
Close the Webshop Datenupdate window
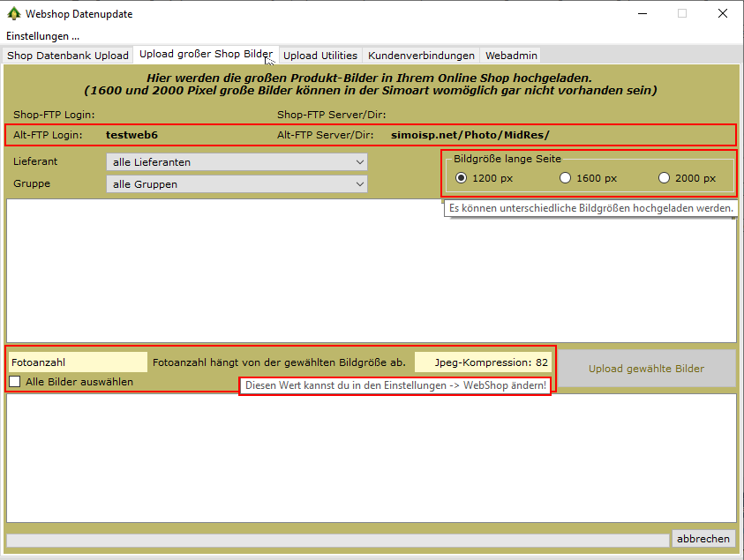pos(722,14)
